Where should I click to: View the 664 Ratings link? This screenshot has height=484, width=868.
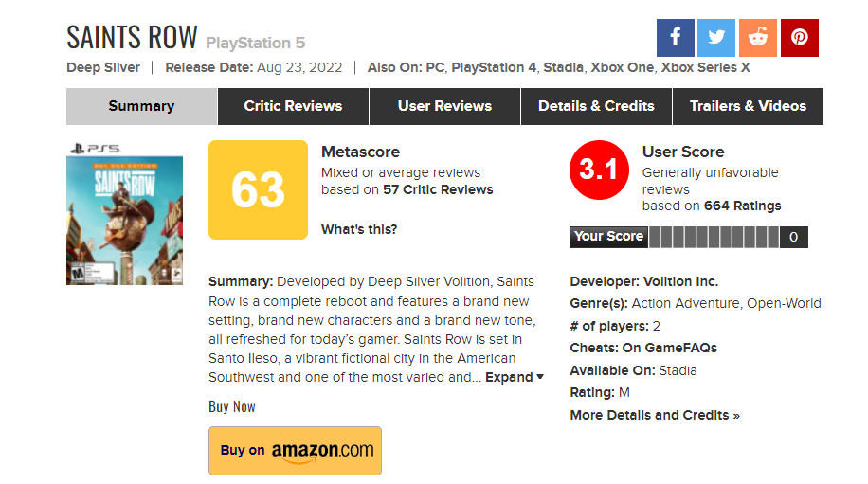[x=743, y=206]
